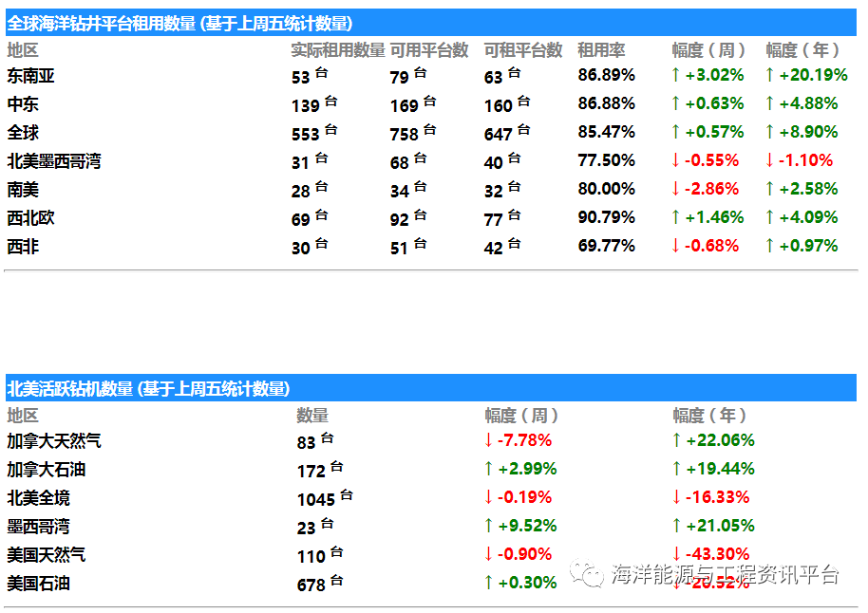The image size is (868, 613).
Task: Click the red down arrow beside -1.10%
Action: [x=770, y=160]
